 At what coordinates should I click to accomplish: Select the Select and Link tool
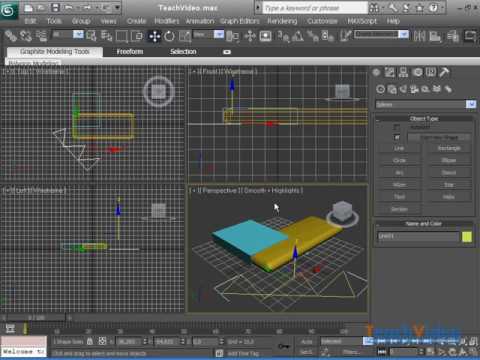11,36
